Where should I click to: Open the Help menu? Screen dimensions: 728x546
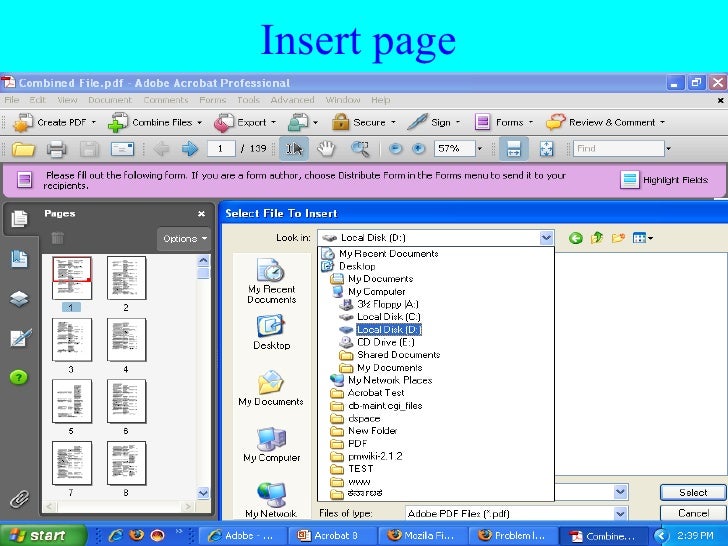[381, 100]
